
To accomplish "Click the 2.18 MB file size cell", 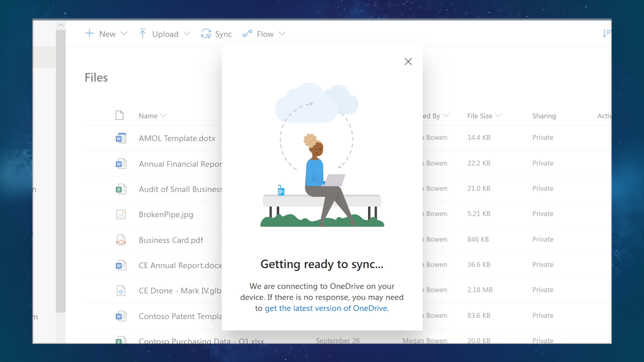I will 480,290.
